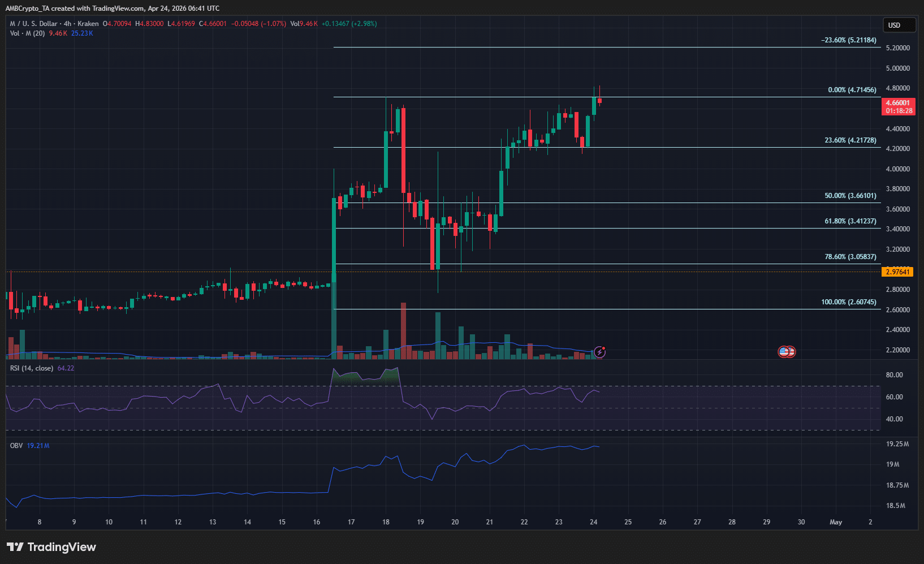Select the RSI (14, close) indicator legend
Image resolution: width=924 pixels, height=564 pixels.
coord(32,368)
